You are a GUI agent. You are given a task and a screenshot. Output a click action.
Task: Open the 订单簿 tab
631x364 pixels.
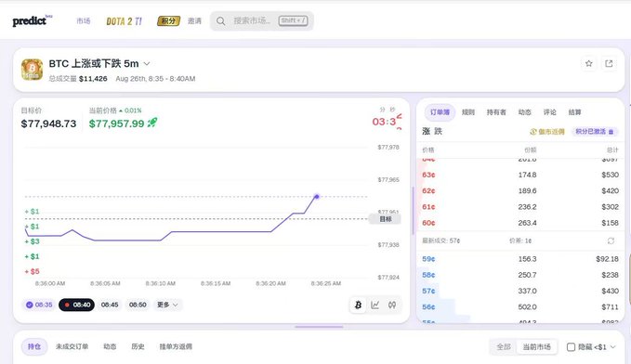tap(440, 112)
